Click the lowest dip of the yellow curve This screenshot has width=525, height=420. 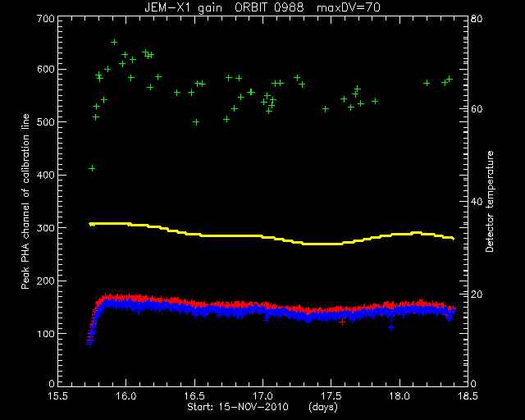point(322,244)
